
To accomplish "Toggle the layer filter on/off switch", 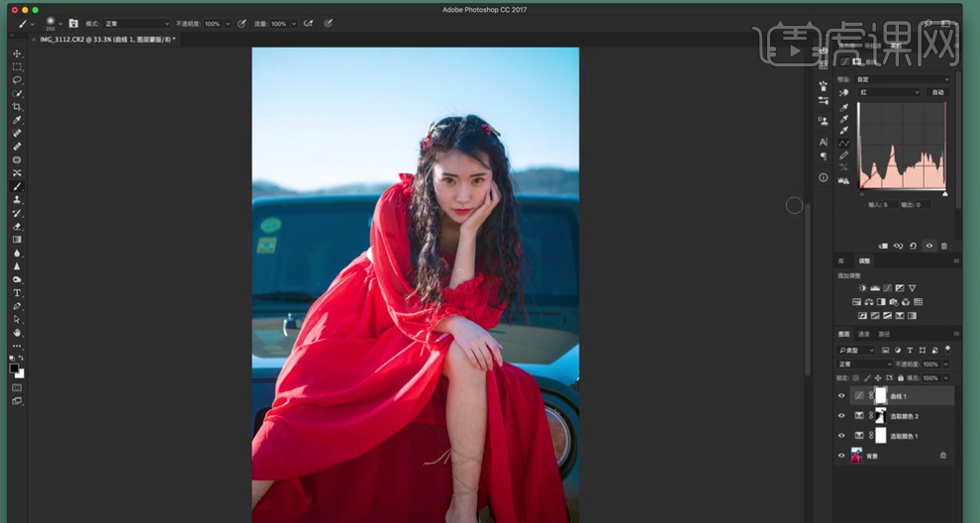I will (x=947, y=350).
